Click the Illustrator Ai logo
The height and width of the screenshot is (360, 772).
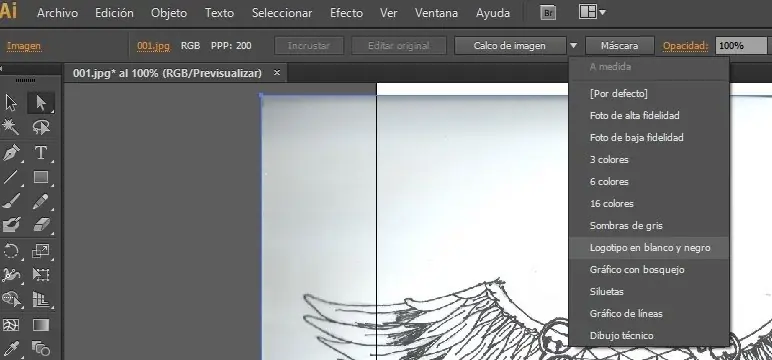tap(8, 12)
